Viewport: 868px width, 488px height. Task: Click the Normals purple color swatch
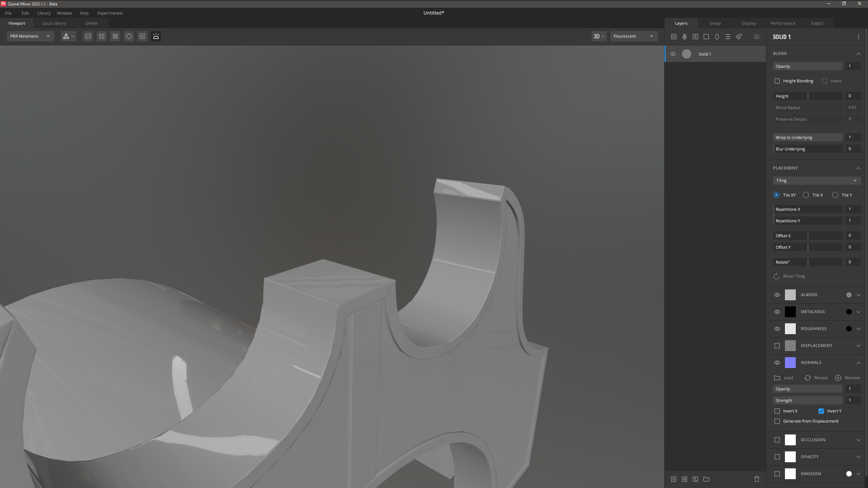coord(790,363)
